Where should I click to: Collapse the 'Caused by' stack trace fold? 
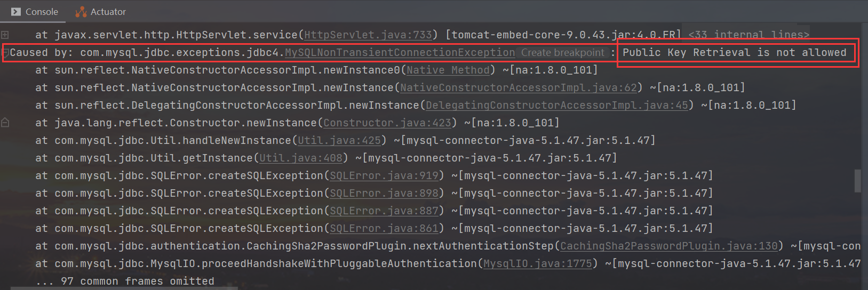tap(5, 53)
